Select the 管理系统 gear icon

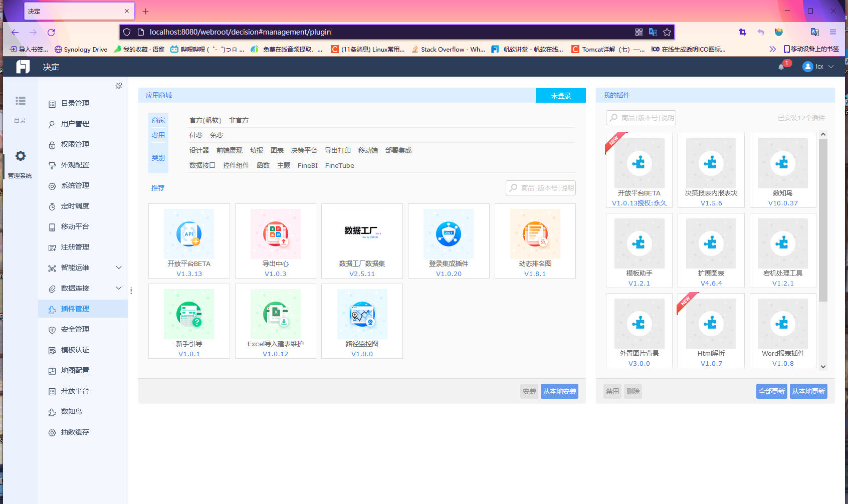click(x=21, y=156)
